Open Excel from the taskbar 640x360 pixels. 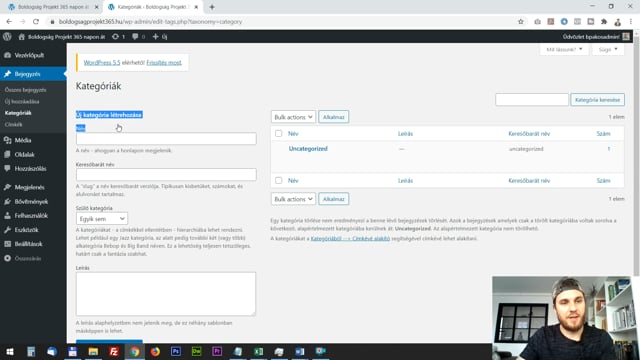[x=258, y=351]
